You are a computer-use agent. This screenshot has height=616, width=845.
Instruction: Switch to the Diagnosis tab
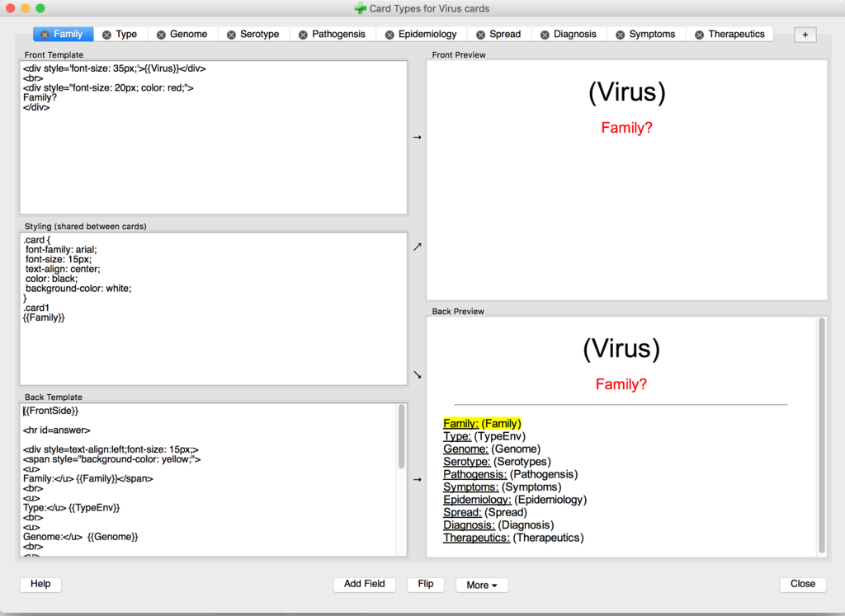[576, 35]
